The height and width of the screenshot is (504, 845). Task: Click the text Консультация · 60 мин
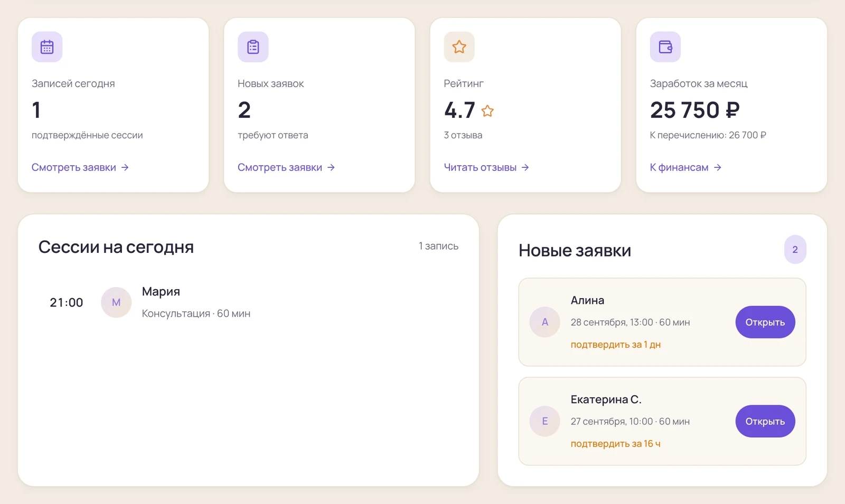point(196,313)
